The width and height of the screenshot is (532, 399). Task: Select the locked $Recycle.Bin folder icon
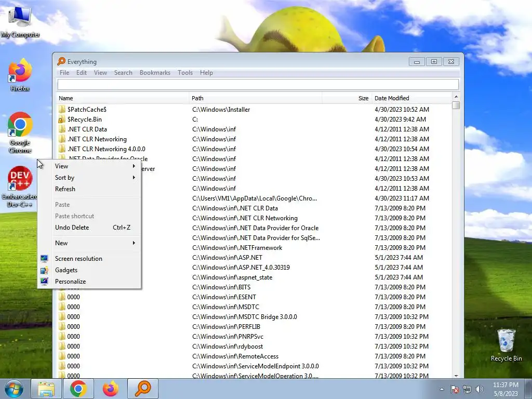(x=62, y=119)
